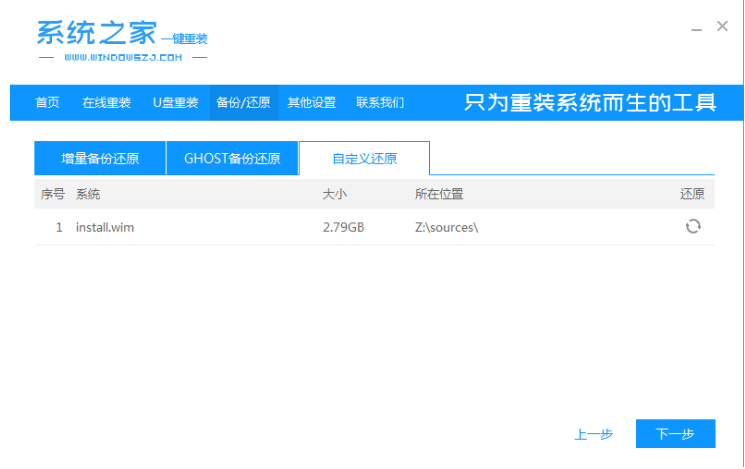The height and width of the screenshot is (469, 745).
Task: Switch to the GHOST备份还原 tab
Action: (x=232, y=159)
